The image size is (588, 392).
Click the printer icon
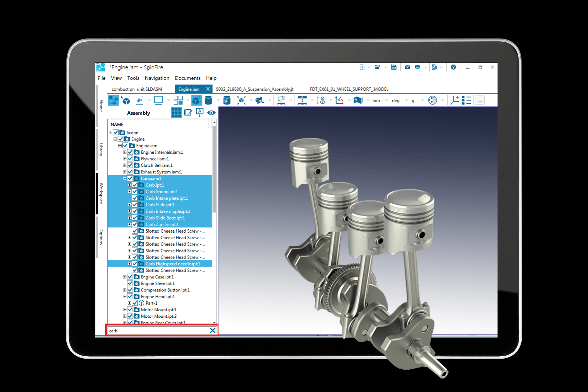[x=418, y=67]
